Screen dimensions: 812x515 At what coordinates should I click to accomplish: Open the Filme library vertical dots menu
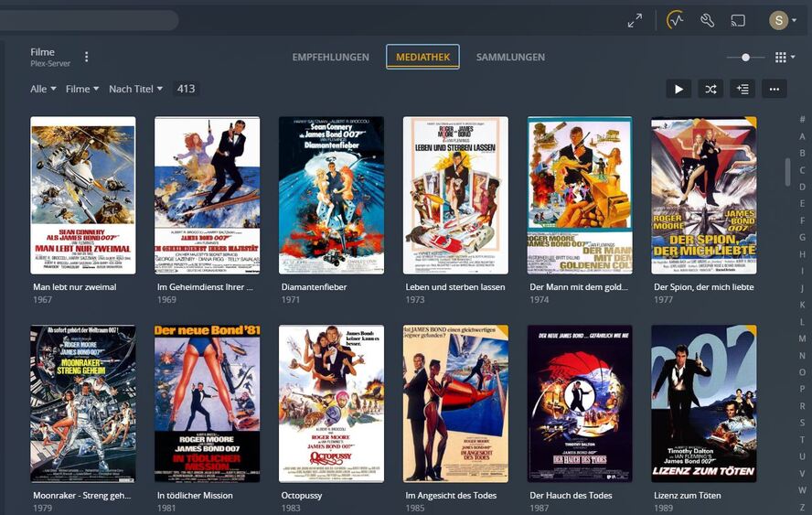pos(87,57)
